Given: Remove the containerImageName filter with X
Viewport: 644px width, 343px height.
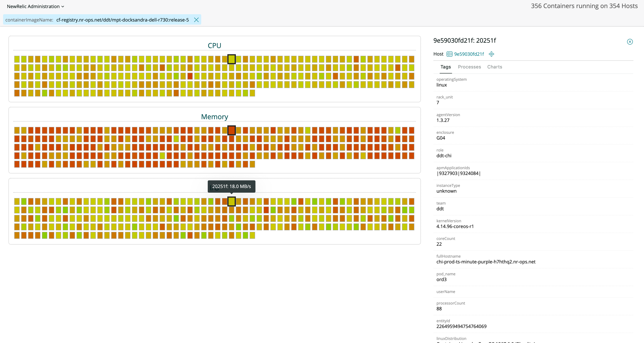Looking at the screenshot, I should (x=196, y=20).
